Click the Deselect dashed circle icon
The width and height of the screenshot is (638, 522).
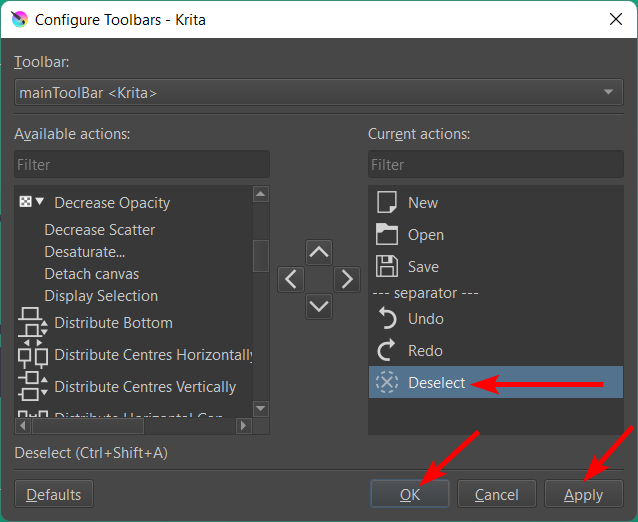pyautogui.click(x=387, y=382)
